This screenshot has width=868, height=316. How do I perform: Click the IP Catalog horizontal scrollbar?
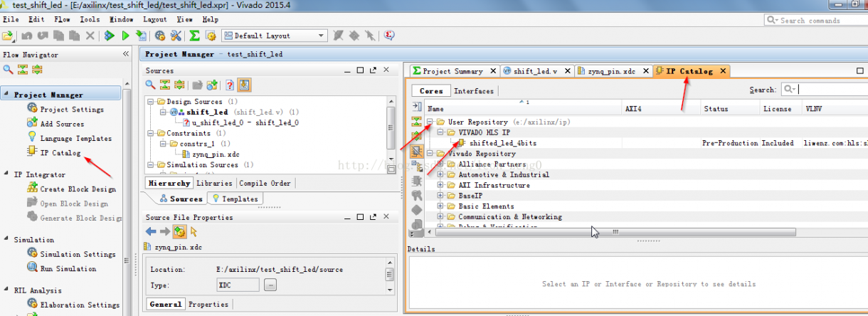(x=615, y=231)
